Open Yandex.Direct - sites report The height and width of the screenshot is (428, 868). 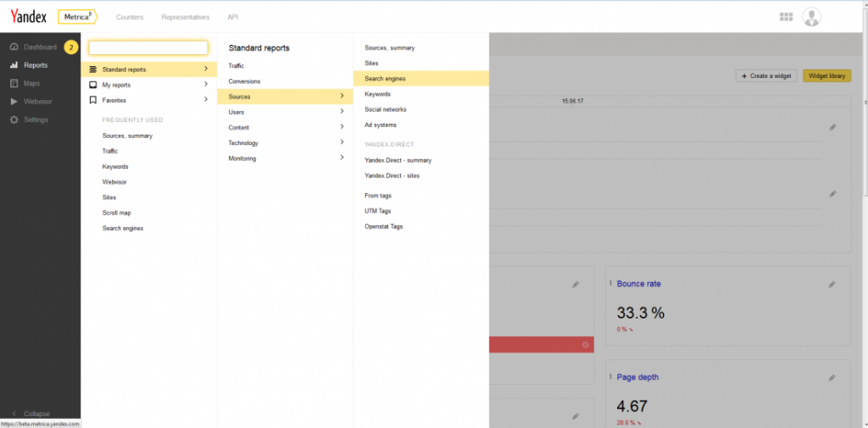[x=392, y=176]
